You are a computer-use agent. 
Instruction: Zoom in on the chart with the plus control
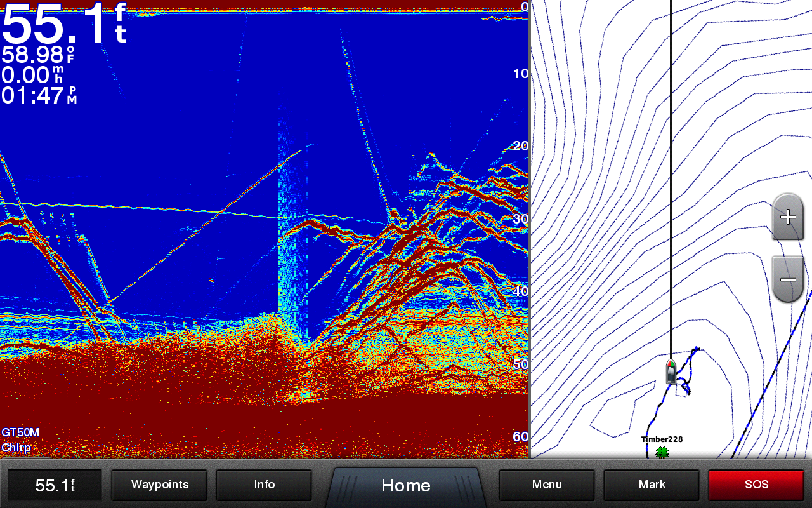(787, 218)
